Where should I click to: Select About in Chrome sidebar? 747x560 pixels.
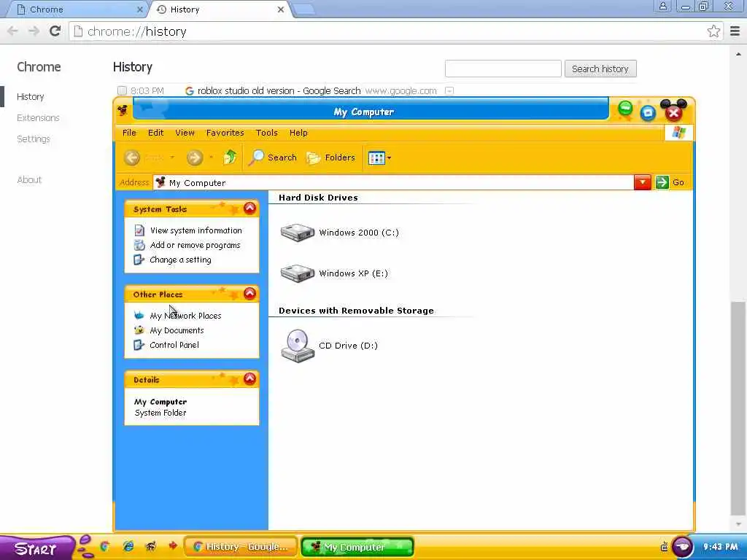coord(29,179)
